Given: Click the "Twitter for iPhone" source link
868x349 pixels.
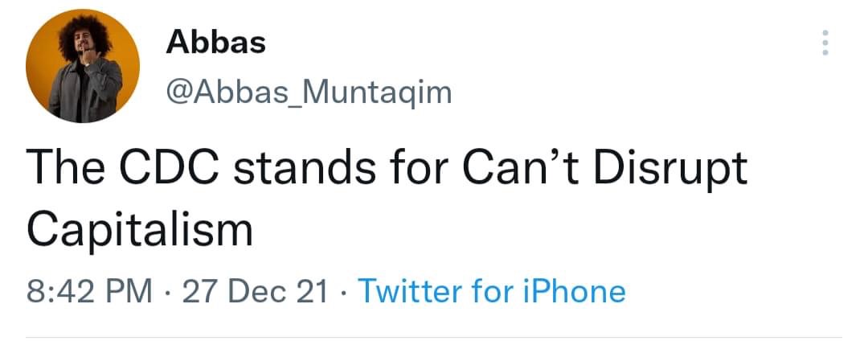Looking at the screenshot, I should pyautogui.click(x=491, y=290).
